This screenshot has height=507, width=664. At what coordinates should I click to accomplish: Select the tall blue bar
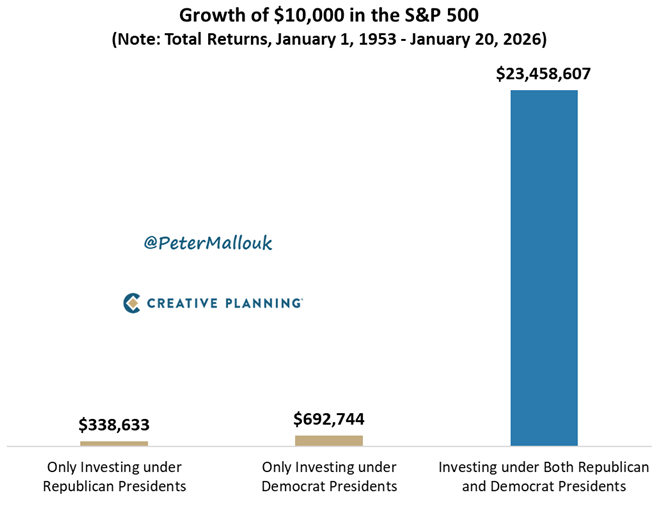544,267
